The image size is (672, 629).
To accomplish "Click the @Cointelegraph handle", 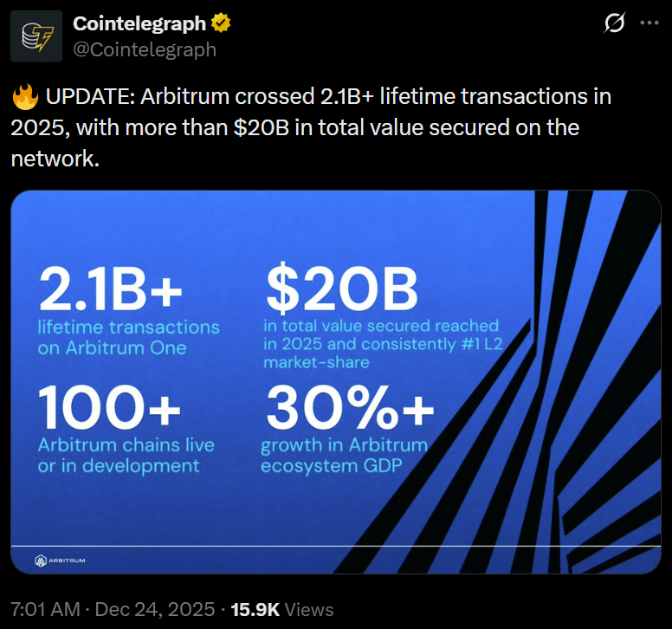I will pos(145,49).
